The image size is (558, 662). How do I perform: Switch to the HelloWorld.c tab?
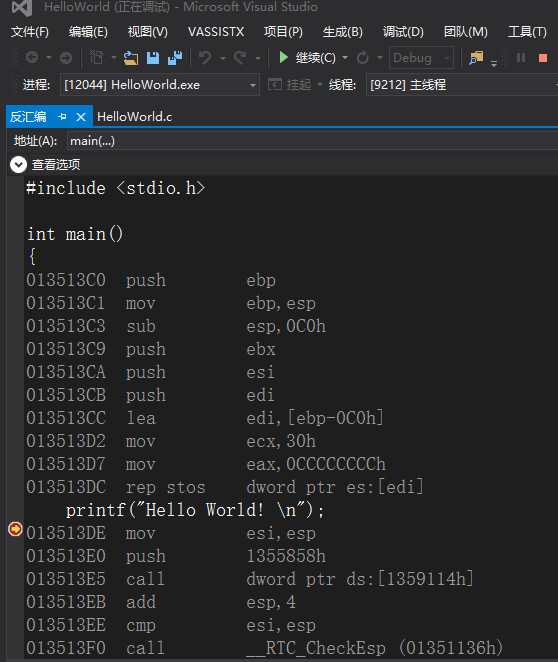tap(135, 117)
